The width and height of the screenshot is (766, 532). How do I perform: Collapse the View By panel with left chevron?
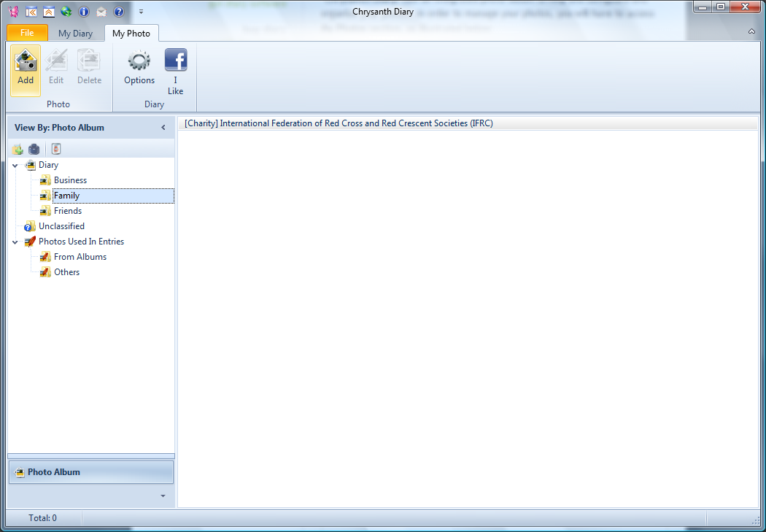pyautogui.click(x=163, y=128)
